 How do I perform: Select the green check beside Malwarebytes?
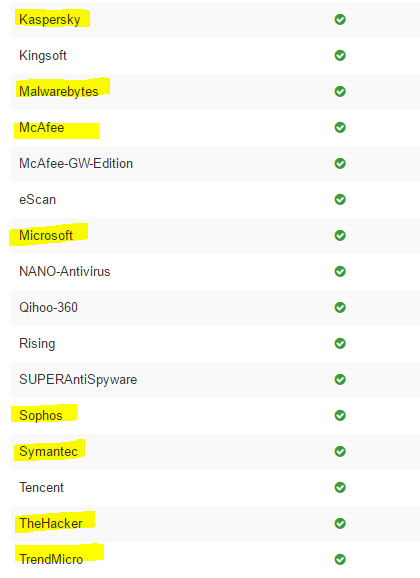pos(340,91)
